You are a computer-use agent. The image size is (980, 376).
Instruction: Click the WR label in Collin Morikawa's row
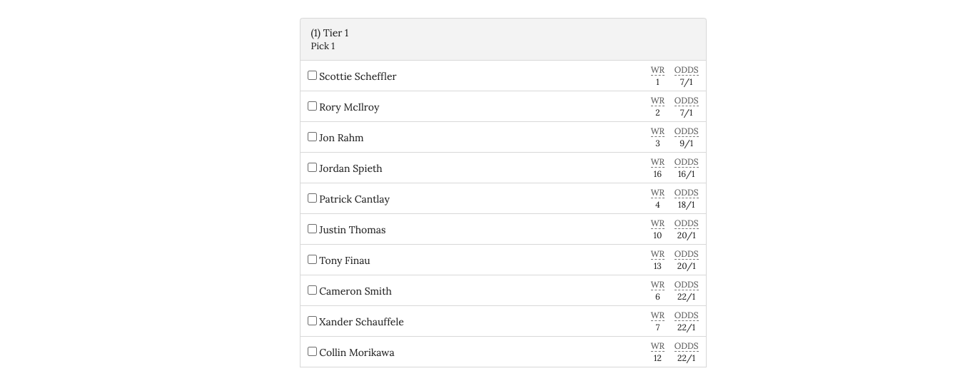[657, 346]
